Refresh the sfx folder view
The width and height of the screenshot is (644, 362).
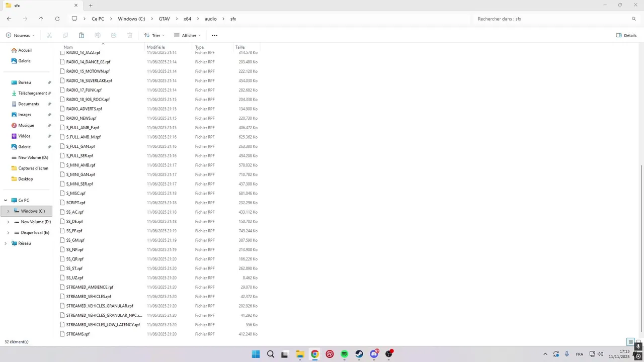(57, 19)
